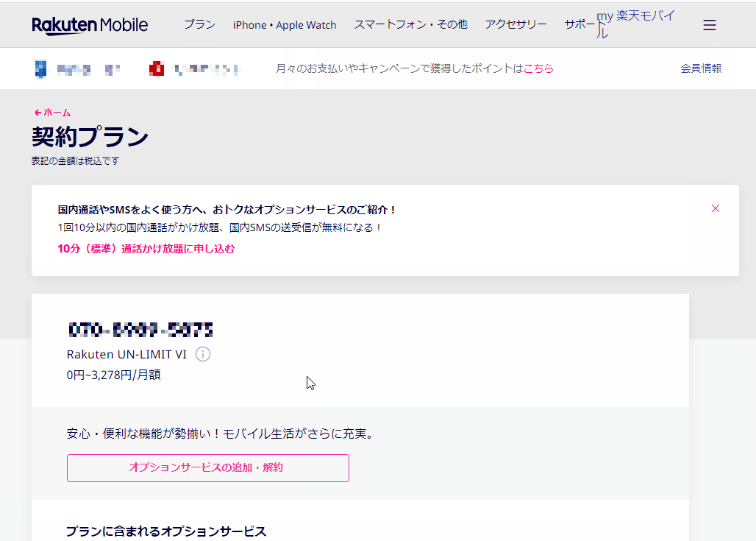The width and height of the screenshot is (756, 541).
Task: Click the blue blurred account icon
Action: (40, 69)
